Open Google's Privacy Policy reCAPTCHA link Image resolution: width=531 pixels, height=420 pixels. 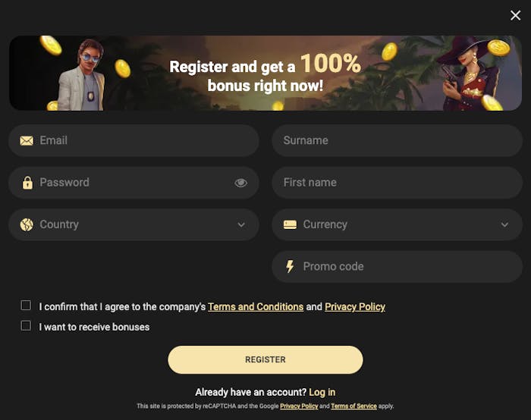tap(298, 406)
